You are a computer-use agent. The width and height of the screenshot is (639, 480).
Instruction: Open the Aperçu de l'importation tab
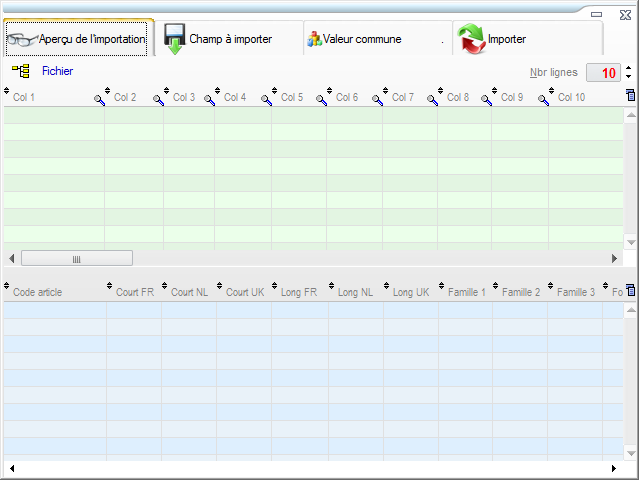[78, 39]
